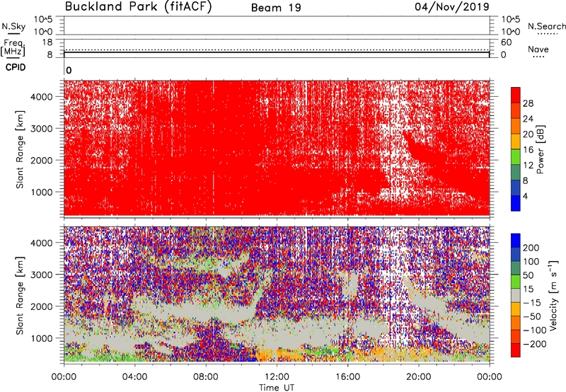The height and width of the screenshot is (392, 566).
Task: Click the CPID value '0'
Action: coord(69,70)
